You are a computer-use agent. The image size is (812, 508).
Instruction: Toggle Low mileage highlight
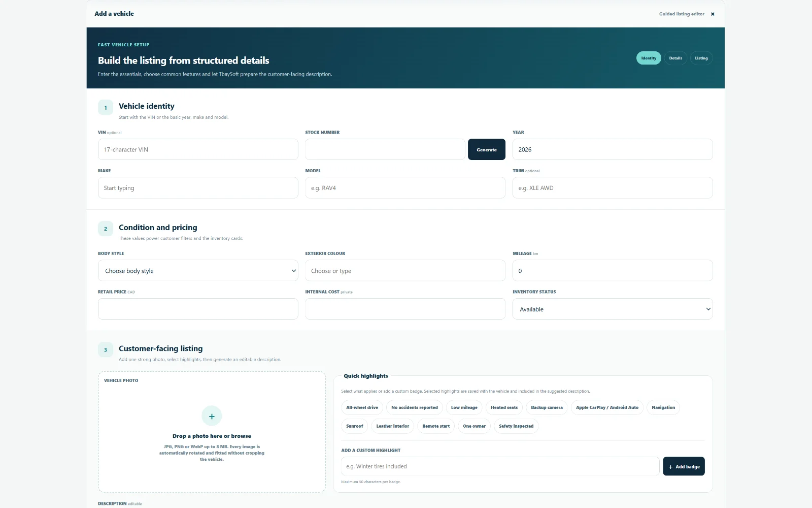tap(464, 407)
